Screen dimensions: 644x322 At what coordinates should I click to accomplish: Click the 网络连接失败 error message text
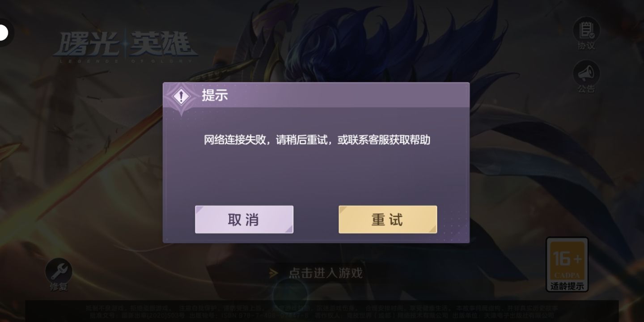click(317, 140)
